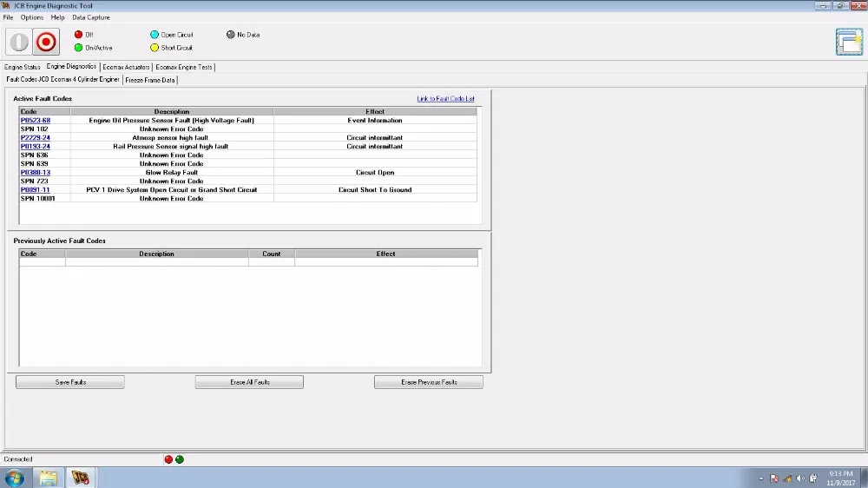This screenshot has width=868, height=488.
Task: Click the grey No Data legend indicator
Action: [230, 35]
